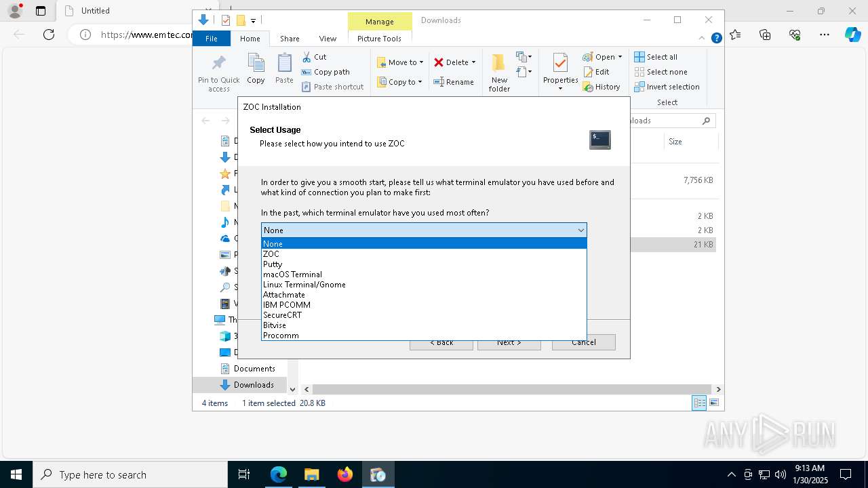Create a New folder
Image resolution: width=868 pixels, height=488 pixels.
(499, 73)
